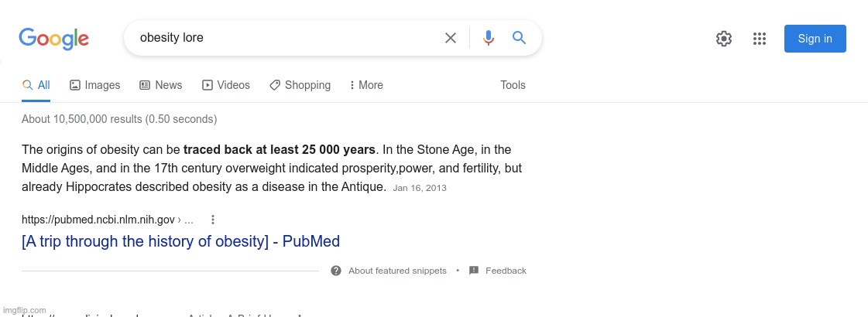868x317 pixels.
Task: Expand the More search categories menu
Action: (366, 85)
